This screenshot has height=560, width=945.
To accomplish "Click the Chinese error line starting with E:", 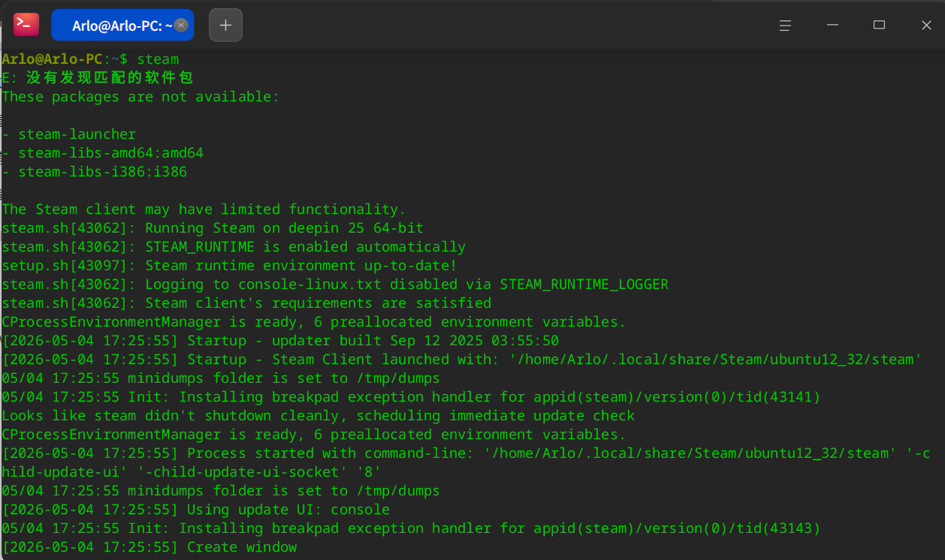I will pyautogui.click(x=98, y=78).
